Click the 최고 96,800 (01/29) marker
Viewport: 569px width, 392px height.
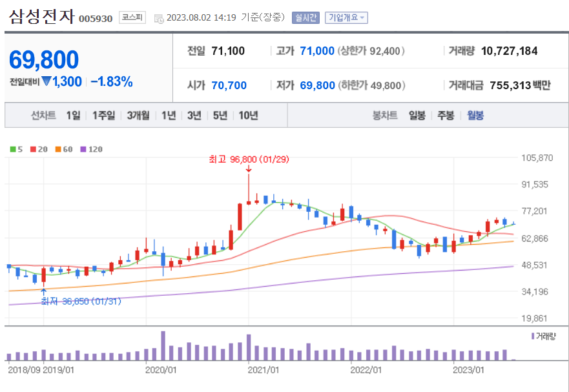click(249, 160)
